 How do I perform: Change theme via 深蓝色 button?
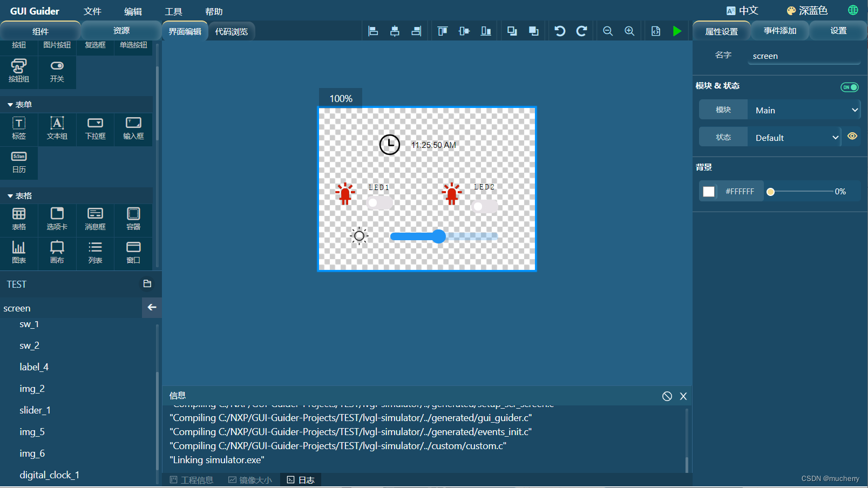807,11
